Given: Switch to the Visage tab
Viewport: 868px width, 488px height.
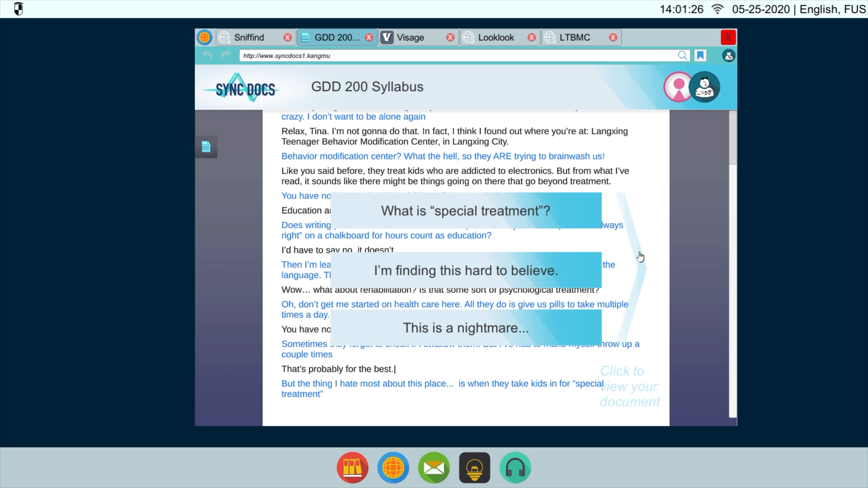Looking at the screenshot, I should pos(411,37).
